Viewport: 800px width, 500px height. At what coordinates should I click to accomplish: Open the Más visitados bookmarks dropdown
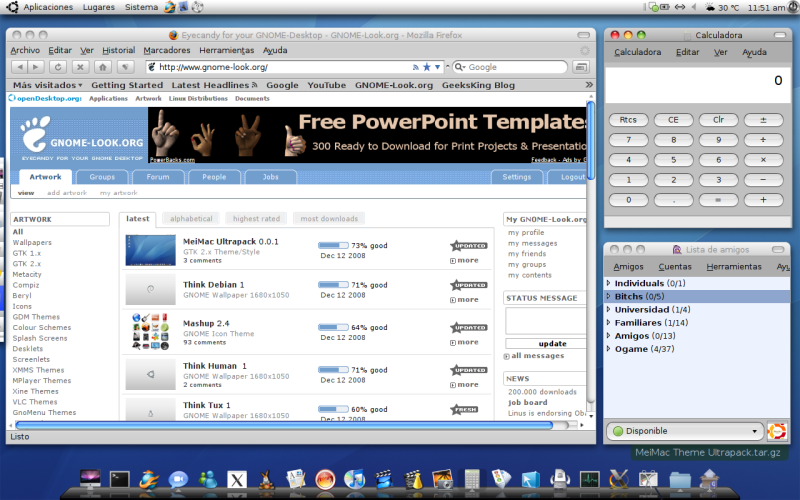click(x=47, y=85)
